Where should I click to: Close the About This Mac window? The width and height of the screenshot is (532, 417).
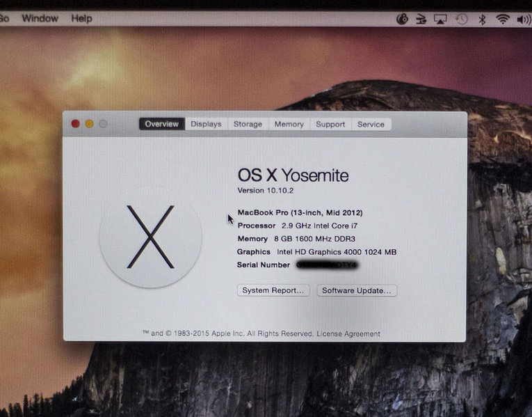(75, 124)
